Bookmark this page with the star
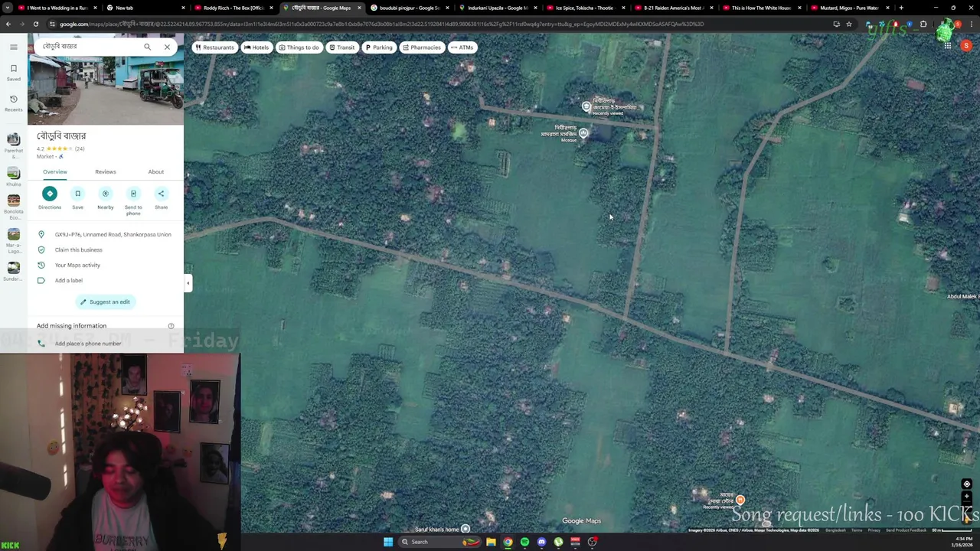This screenshot has height=551, width=980. [849, 24]
